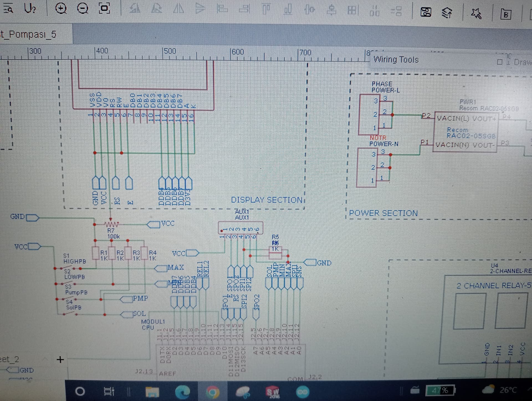
Task: Open File Explorer from taskbar
Action: click(152, 392)
